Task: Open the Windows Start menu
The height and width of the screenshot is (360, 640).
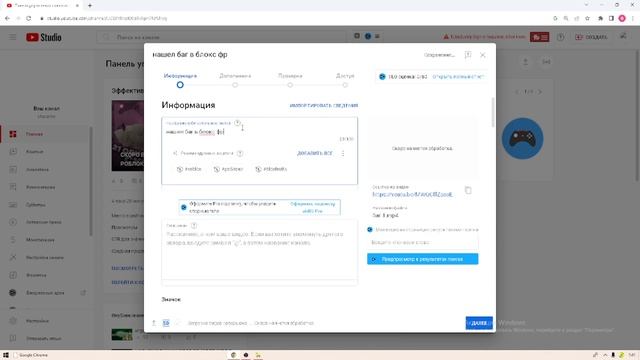Action: (6, 355)
